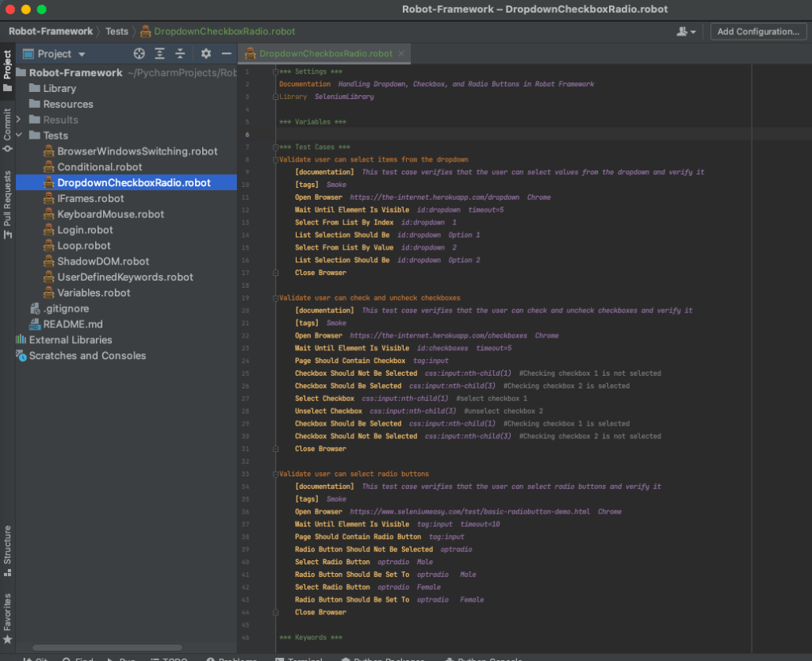
Task: Open the Project view dropdown
Action: pos(59,53)
